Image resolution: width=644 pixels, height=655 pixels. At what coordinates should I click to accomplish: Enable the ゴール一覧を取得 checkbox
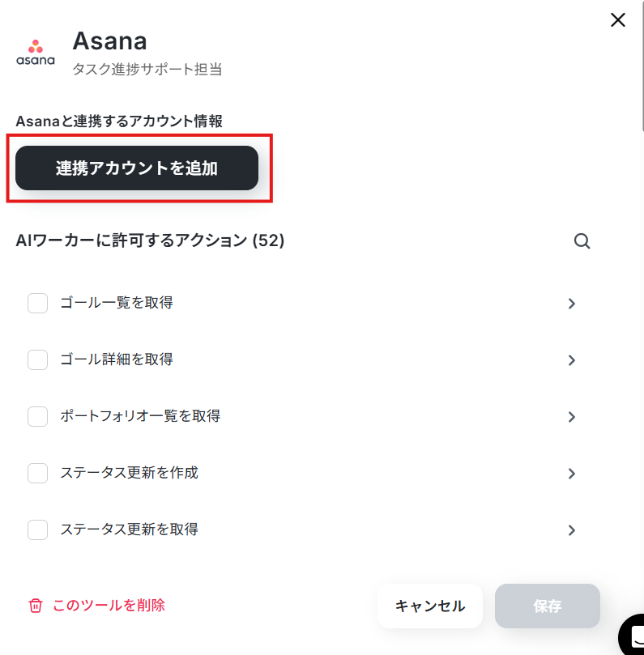pyautogui.click(x=38, y=304)
